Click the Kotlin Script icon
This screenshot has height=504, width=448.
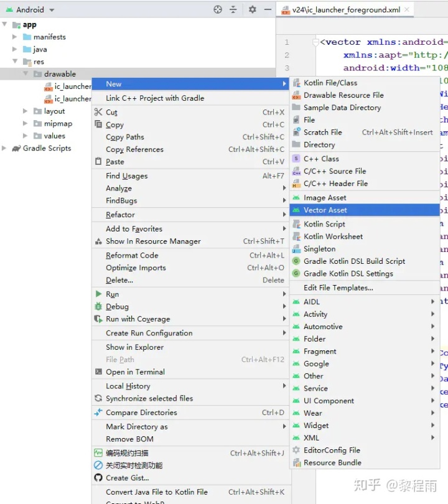pyautogui.click(x=296, y=224)
